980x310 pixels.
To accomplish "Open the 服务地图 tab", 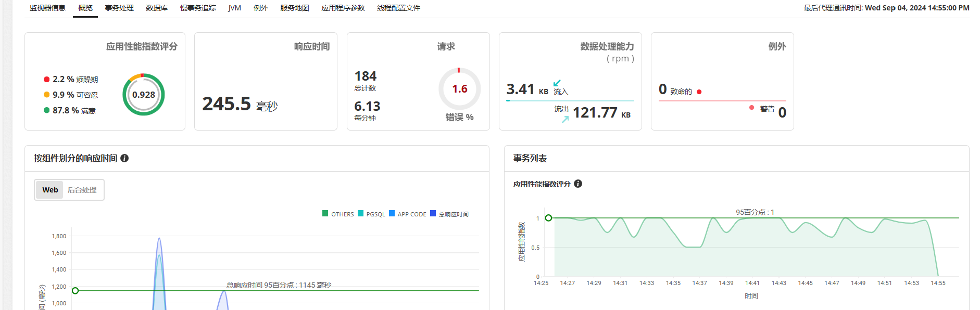I will [x=295, y=8].
